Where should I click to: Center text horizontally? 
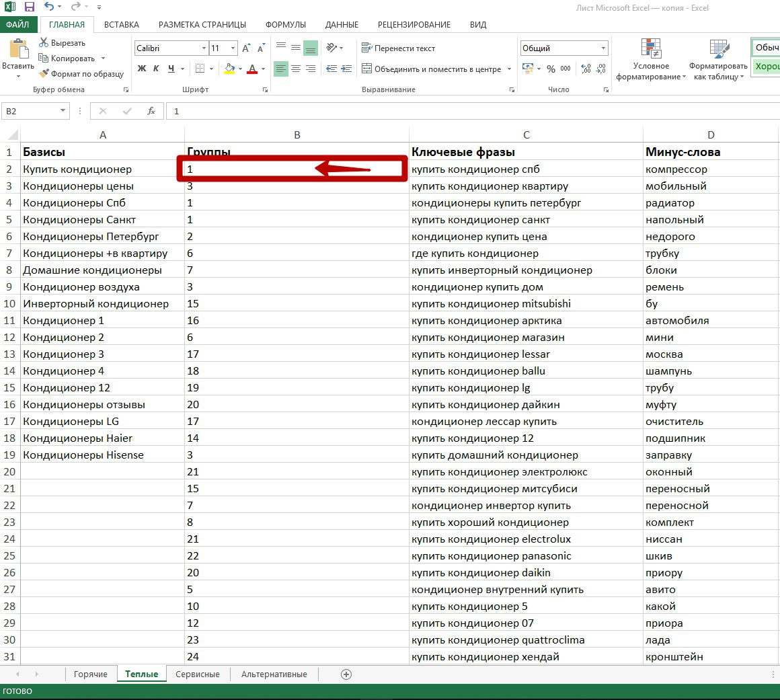pyautogui.click(x=295, y=69)
